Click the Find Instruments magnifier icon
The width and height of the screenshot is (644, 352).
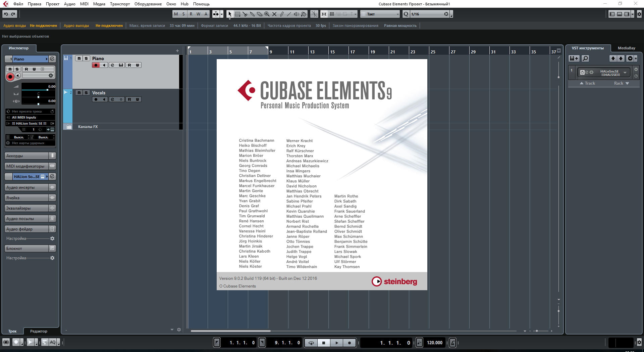(585, 58)
